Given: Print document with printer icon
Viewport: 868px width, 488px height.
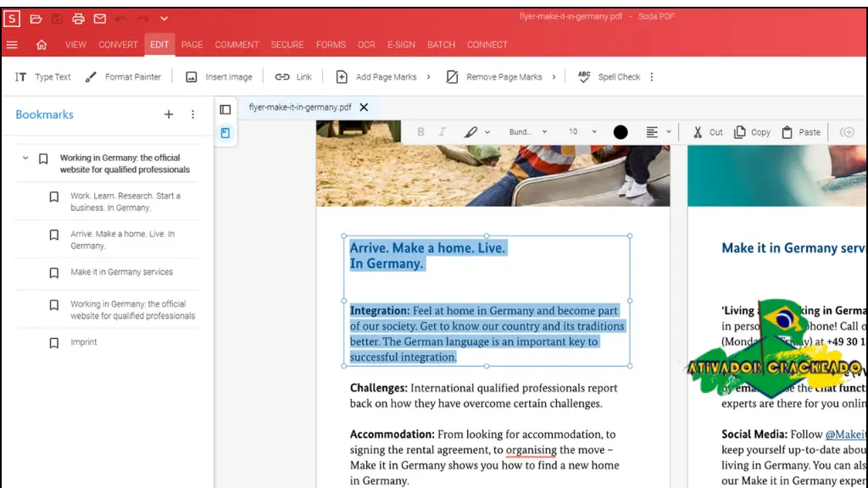Looking at the screenshot, I should (78, 19).
